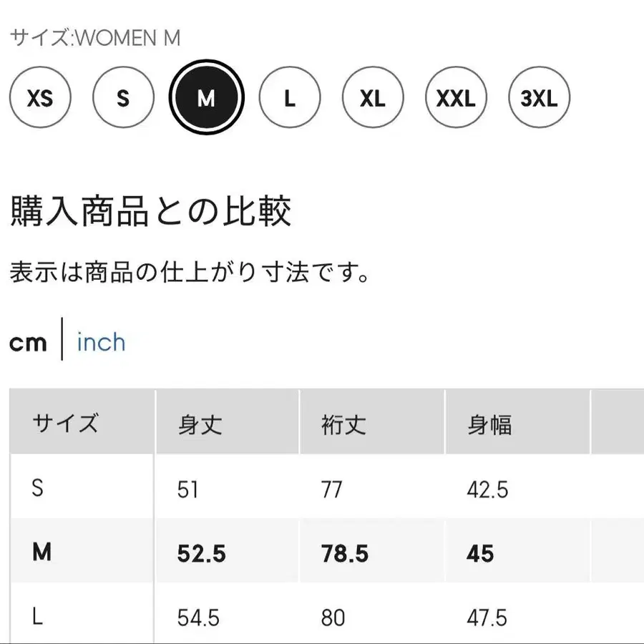Choose size S circle button
644x644 pixels.
click(x=123, y=98)
